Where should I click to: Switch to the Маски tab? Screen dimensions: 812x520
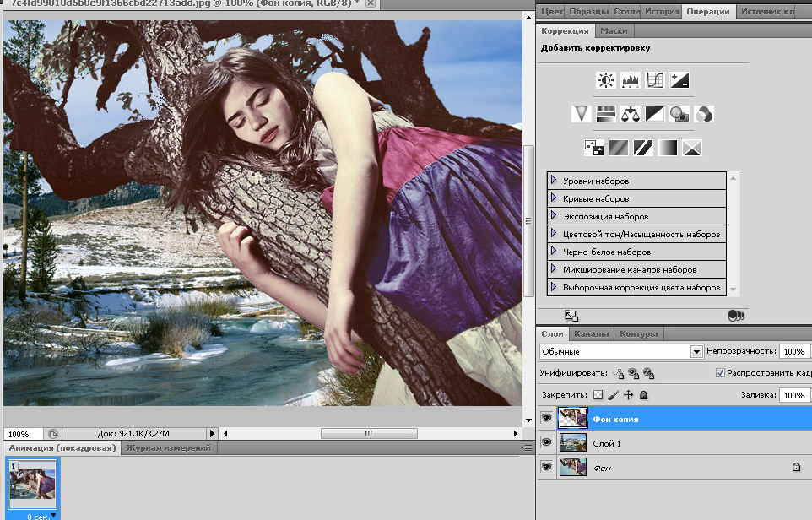tap(614, 31)
